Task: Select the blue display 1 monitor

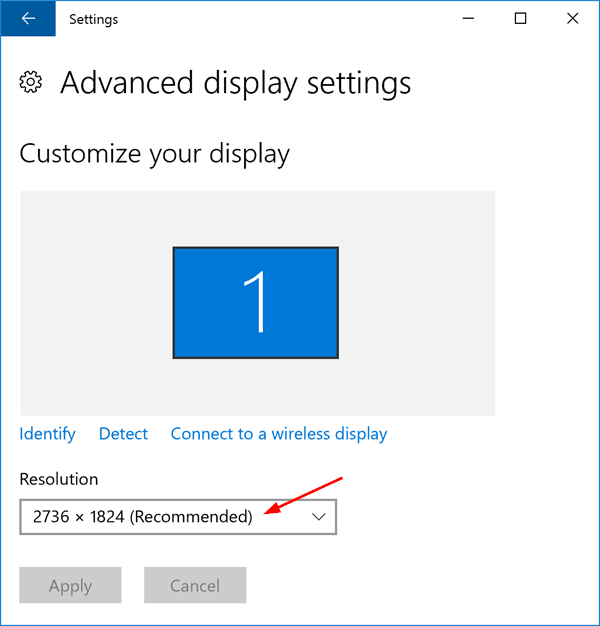Action: (256, 302)
